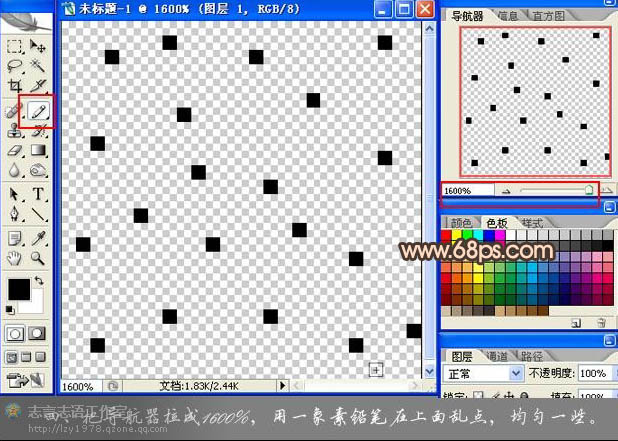Switch to the 导航器 tab
The image size is (618, 441).
click(467, 16)
